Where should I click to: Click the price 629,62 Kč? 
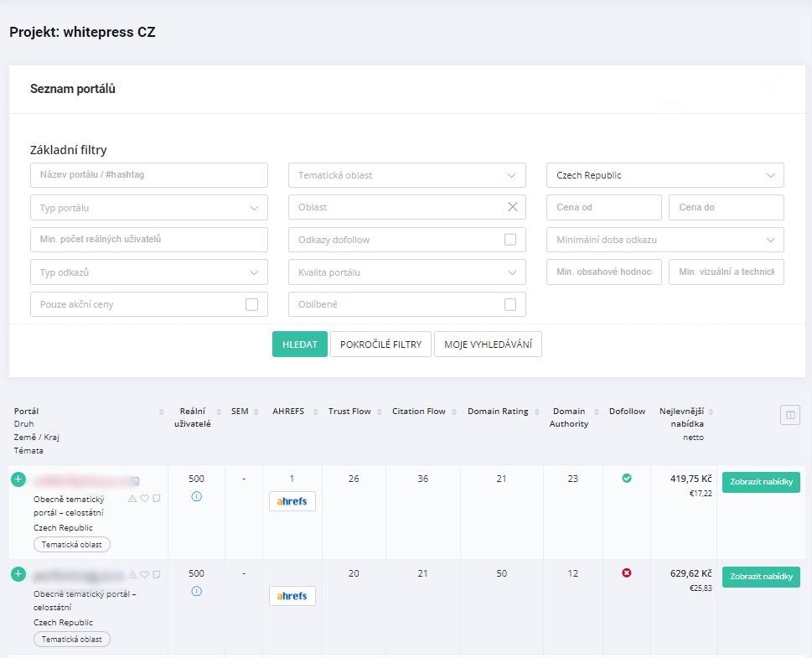click(x=690, y=573)
